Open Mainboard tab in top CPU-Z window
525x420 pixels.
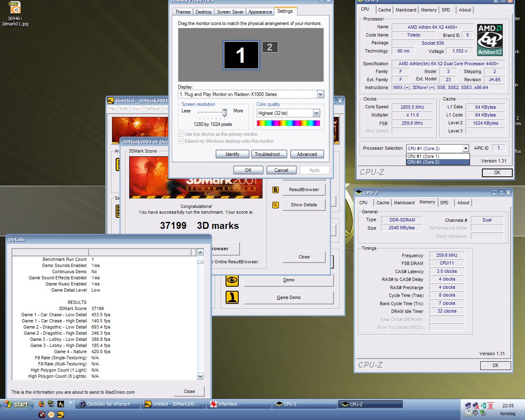point(406,10)
